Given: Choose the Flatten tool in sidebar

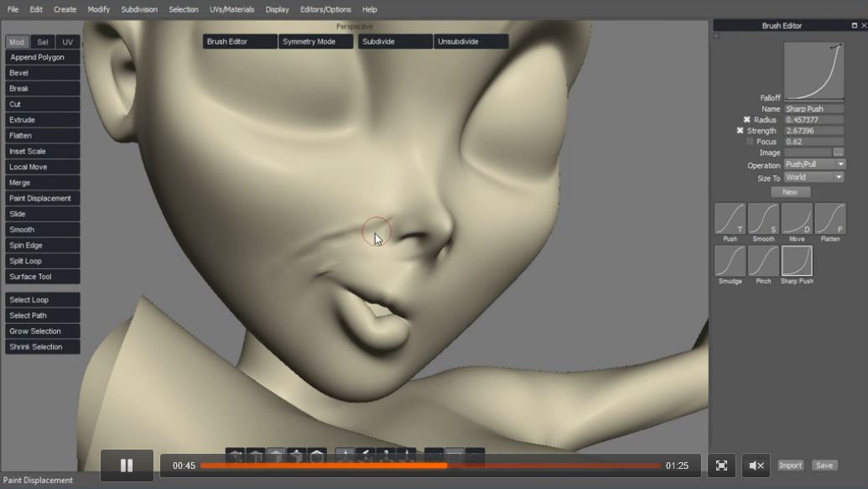Looking at the screenshot, I should 43,136.
